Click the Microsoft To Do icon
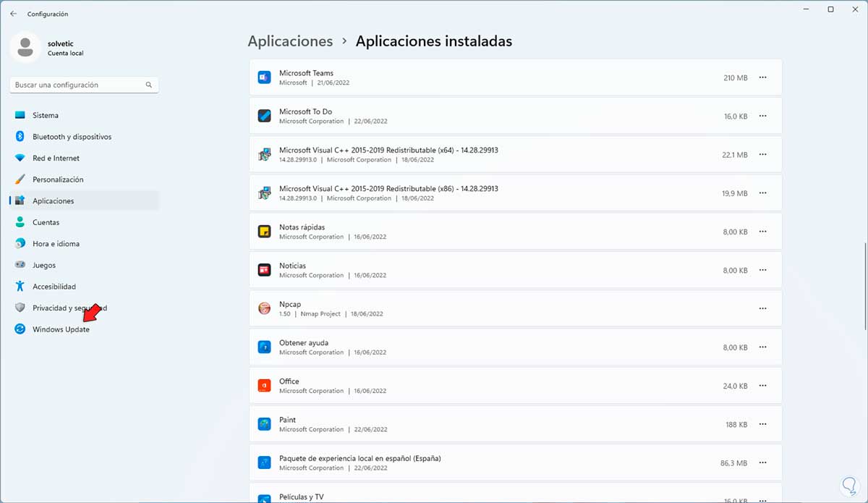Viewport: 868px width, 503px height. (264, 116)
